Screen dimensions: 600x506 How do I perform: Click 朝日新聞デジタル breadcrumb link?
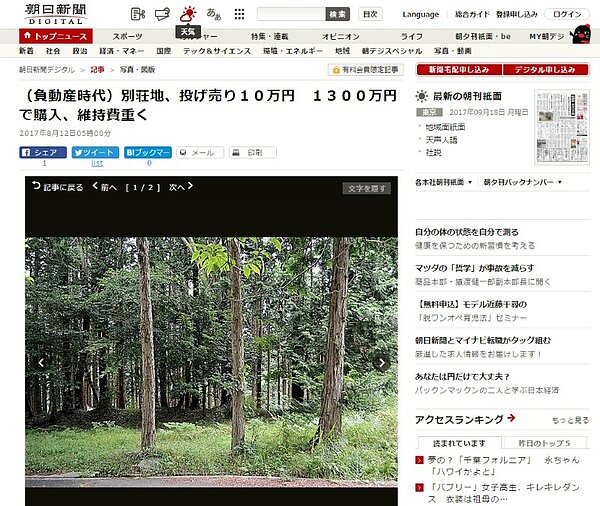[47, 70]
